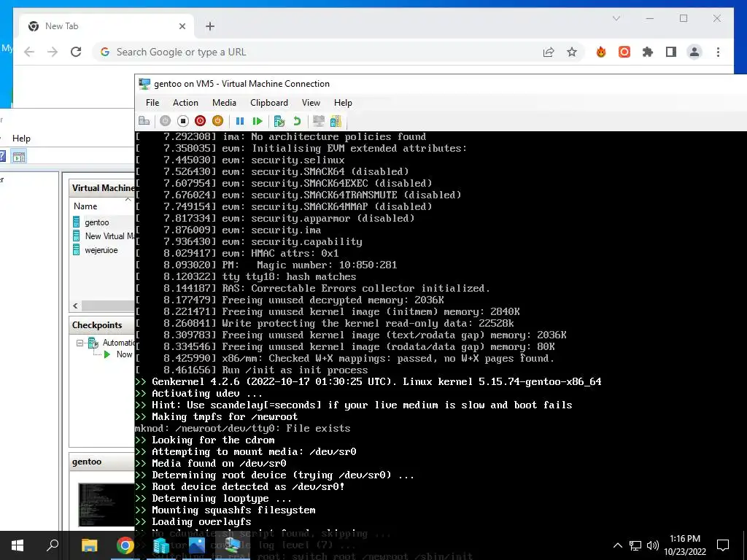Image resolution: width=747 pixels, height=560 pixels.
Task: Switch to Chrome from the taskbar
Action: pyautogui.click(x=125, y=545)
